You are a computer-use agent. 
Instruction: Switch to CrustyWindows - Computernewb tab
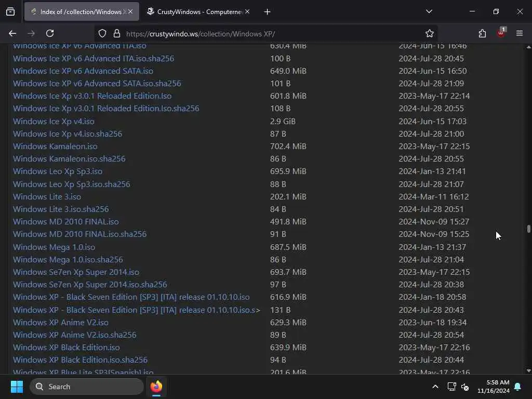pos(198,12)
